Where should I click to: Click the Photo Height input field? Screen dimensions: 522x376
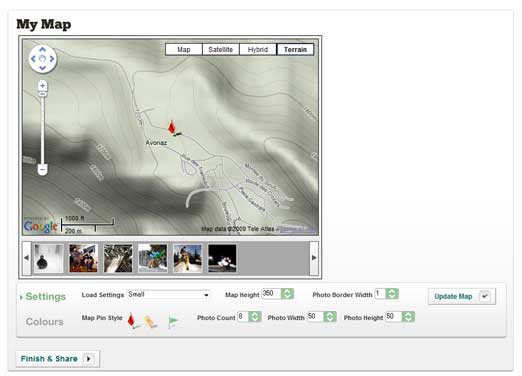pos(394,317)
